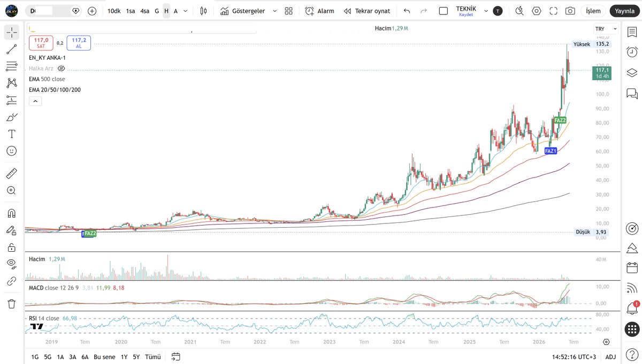Click the Yayınla publish button
Screen dimensions: 642x364
pyautogui.click(x=624, y=11)
